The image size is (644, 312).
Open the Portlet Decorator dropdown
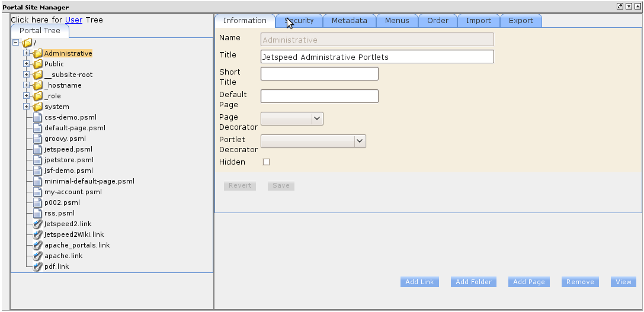tap(360, 141)
